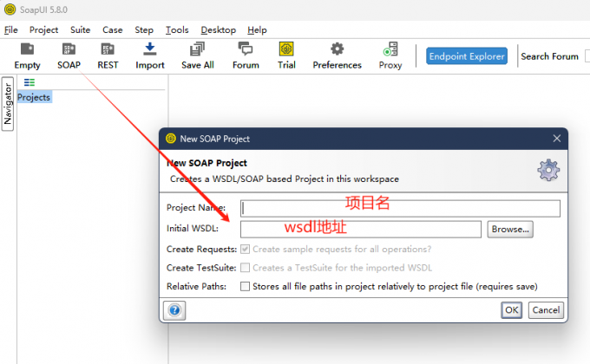The height and width of the screenshot is (364, 590).
Task: Click the SOAP project toolbar icon
Action: [69, 56]
